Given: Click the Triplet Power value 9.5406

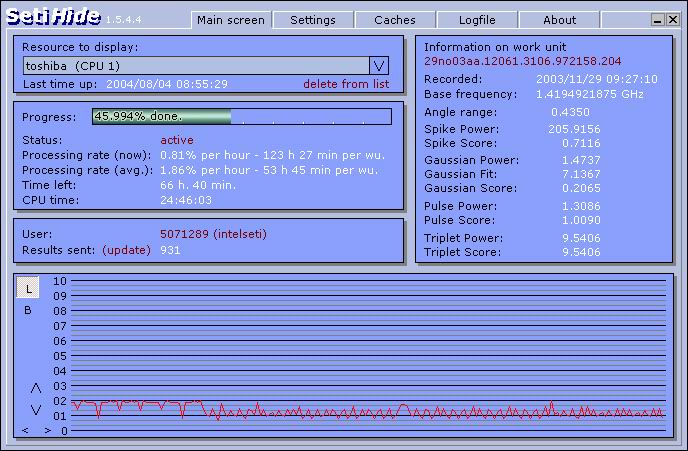Looking at the screenshot, I should [581, 238].
